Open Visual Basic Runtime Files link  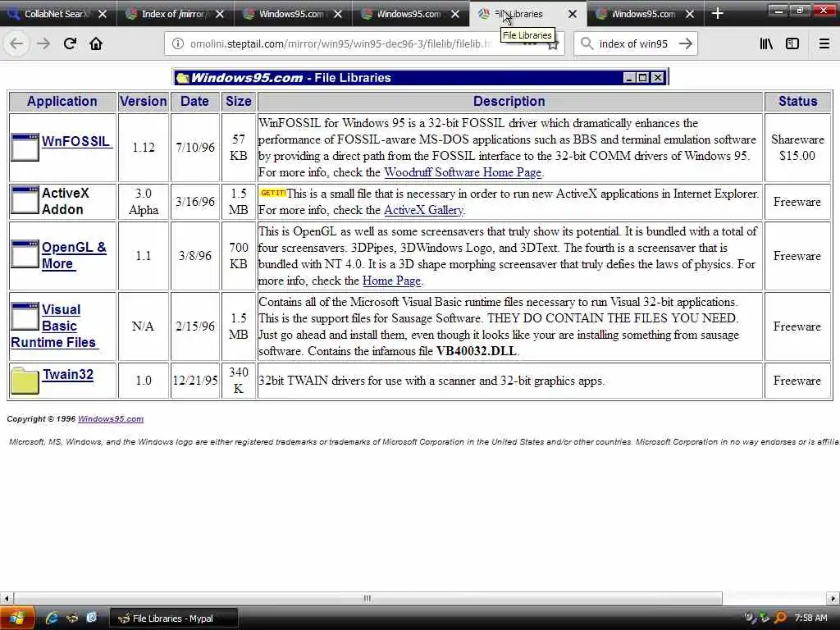point(53,326)
